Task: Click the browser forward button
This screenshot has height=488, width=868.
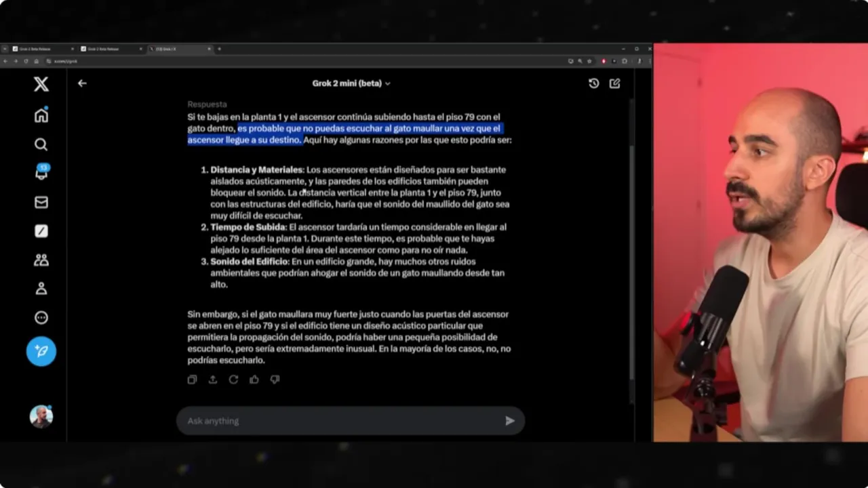Action: point(16,61)
